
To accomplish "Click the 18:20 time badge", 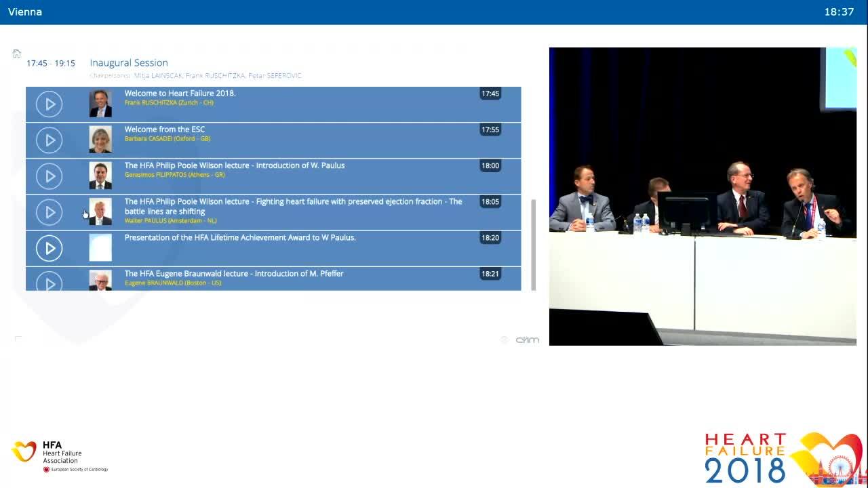I will tap(490, 238).
